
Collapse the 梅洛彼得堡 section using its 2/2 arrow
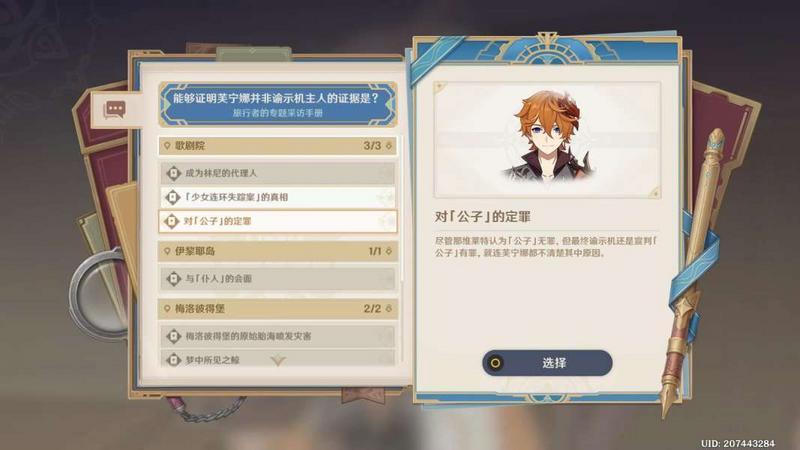pyautogui.click(x=389, y=309)
